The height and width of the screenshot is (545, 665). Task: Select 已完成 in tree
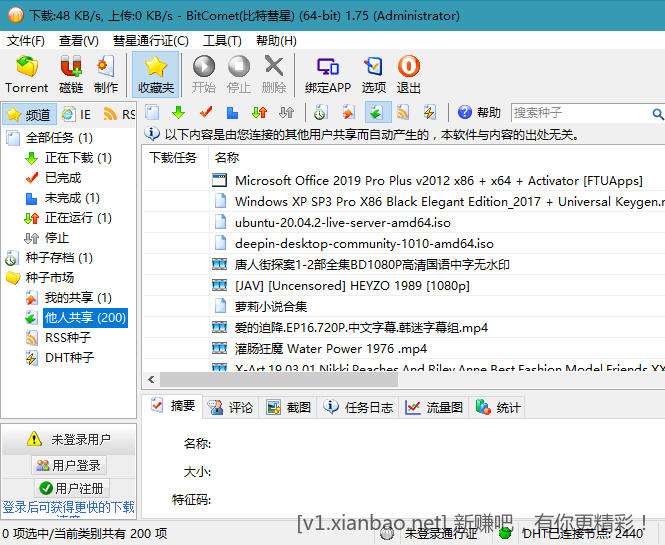[x=53, y=178]
